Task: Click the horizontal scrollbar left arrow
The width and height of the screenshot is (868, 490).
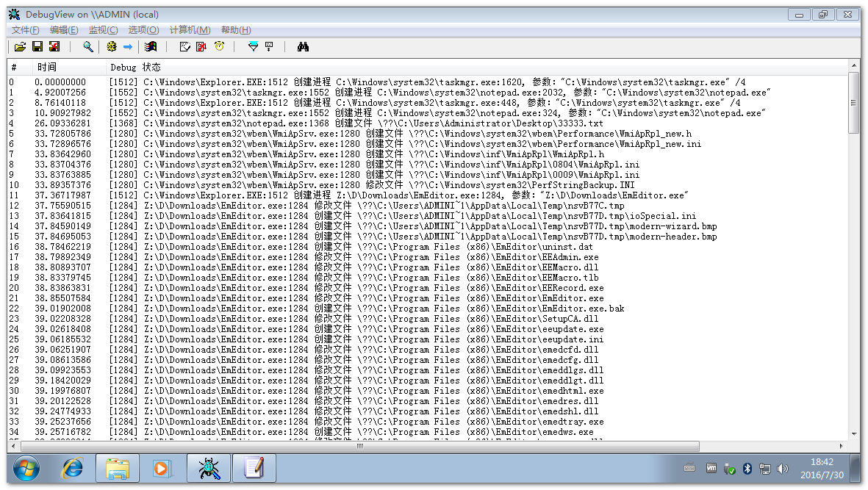Action: (13, 446)
